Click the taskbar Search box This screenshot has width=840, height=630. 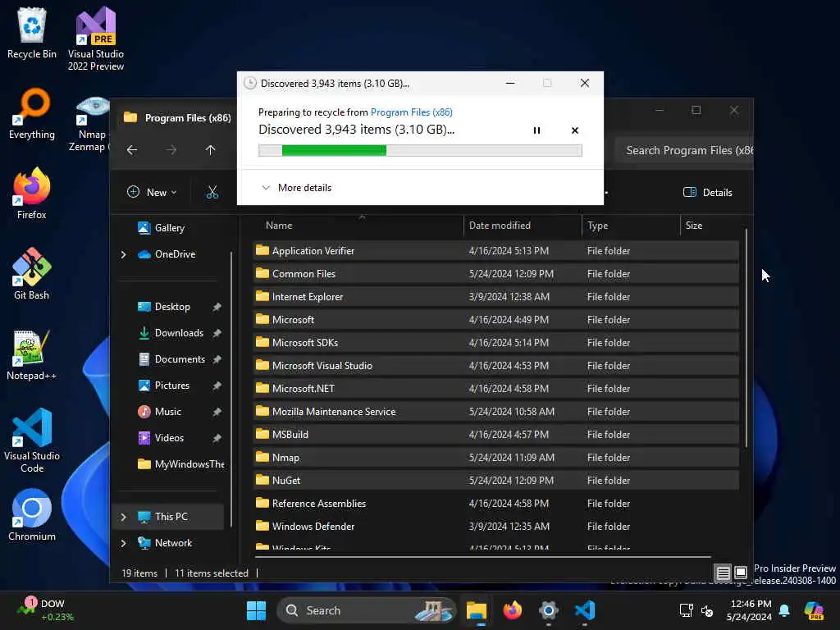tap(366, 610)
